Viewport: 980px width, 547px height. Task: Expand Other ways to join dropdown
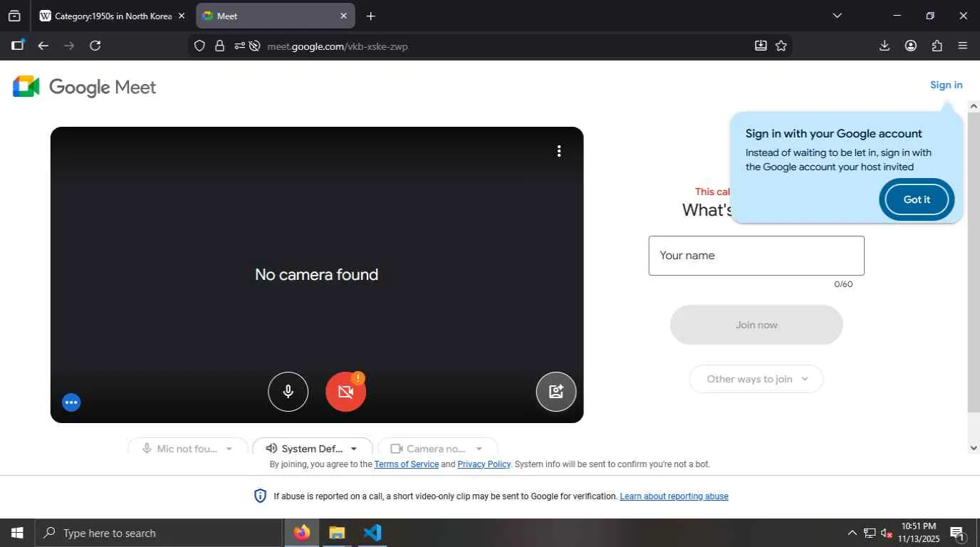(756, 379)
